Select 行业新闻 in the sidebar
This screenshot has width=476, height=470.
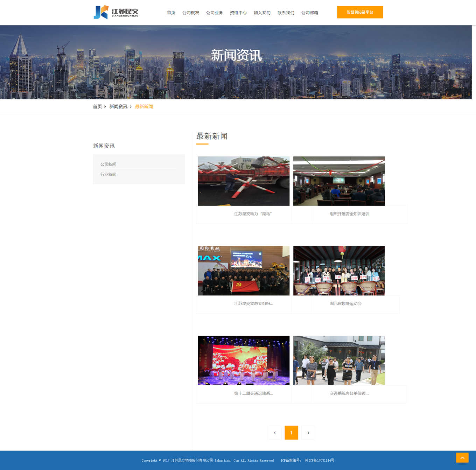pos(108,174)
